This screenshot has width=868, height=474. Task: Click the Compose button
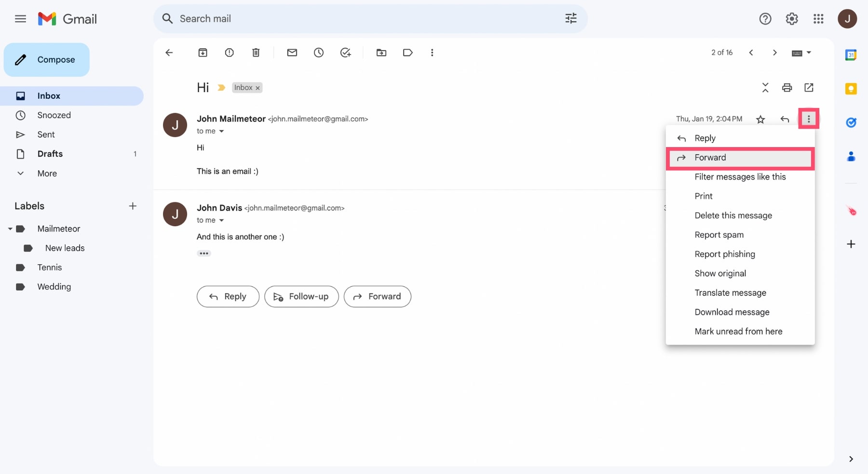click(x=46, y=59)
